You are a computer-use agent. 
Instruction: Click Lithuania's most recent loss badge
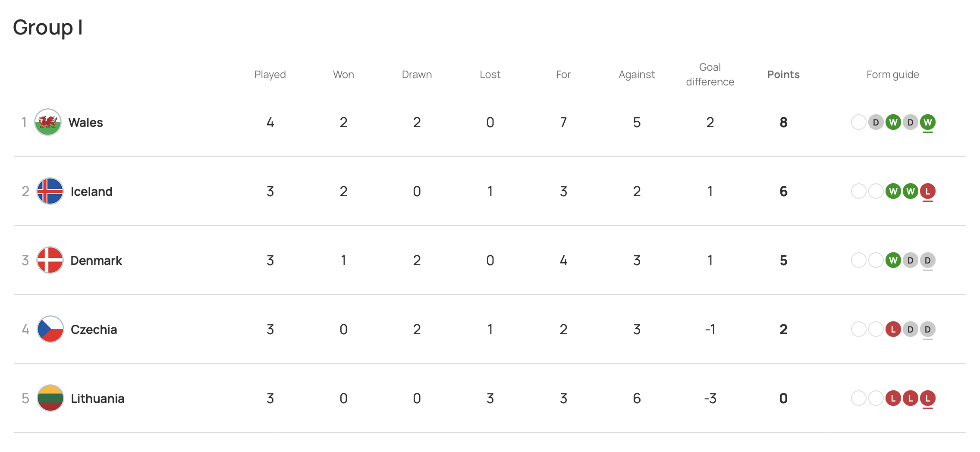click(x=927, y=398)
